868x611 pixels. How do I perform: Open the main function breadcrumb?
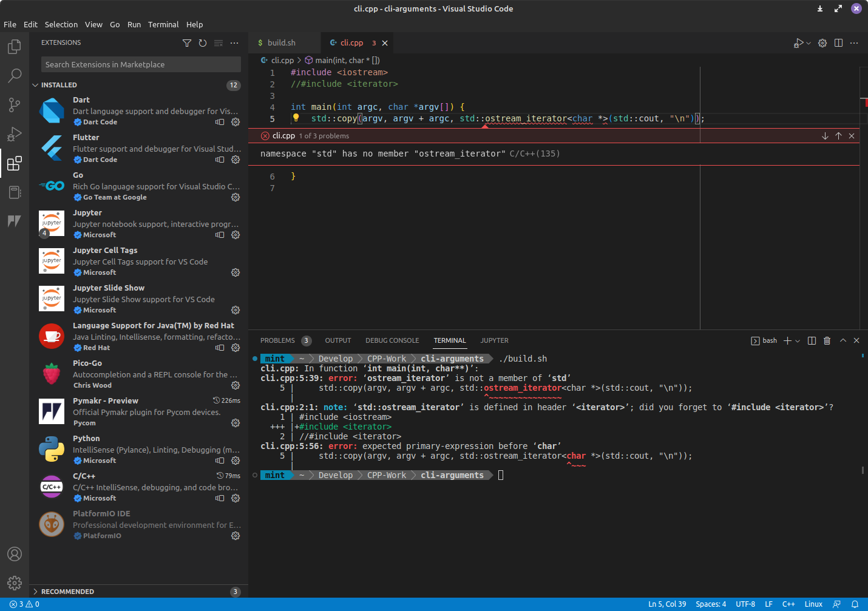pos(342,60)
